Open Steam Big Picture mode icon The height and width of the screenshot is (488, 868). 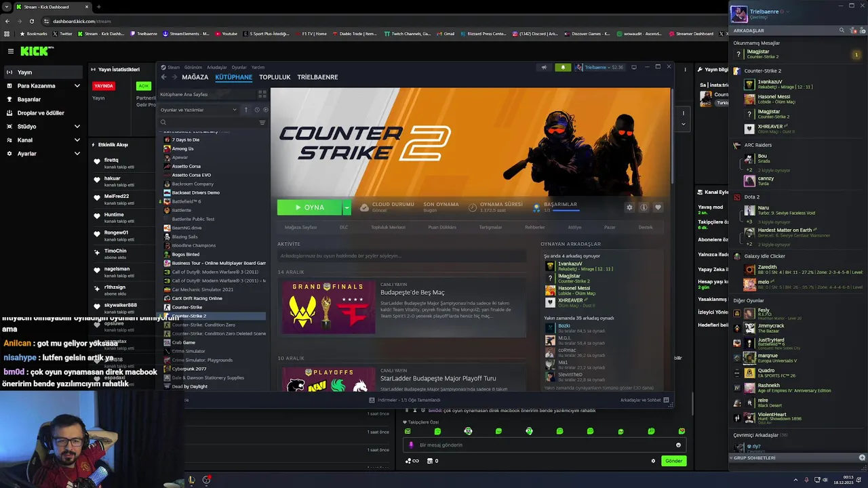pyautogui.click(x=633, y=67)
